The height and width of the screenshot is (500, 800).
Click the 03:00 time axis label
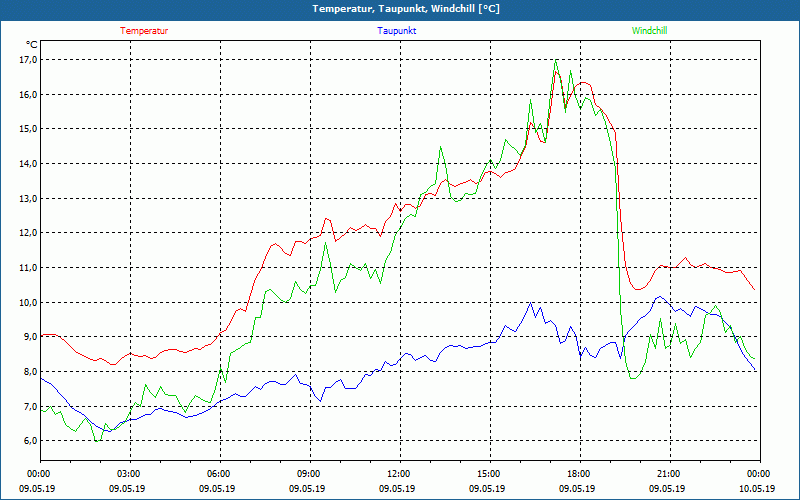[x=130, y=474]
